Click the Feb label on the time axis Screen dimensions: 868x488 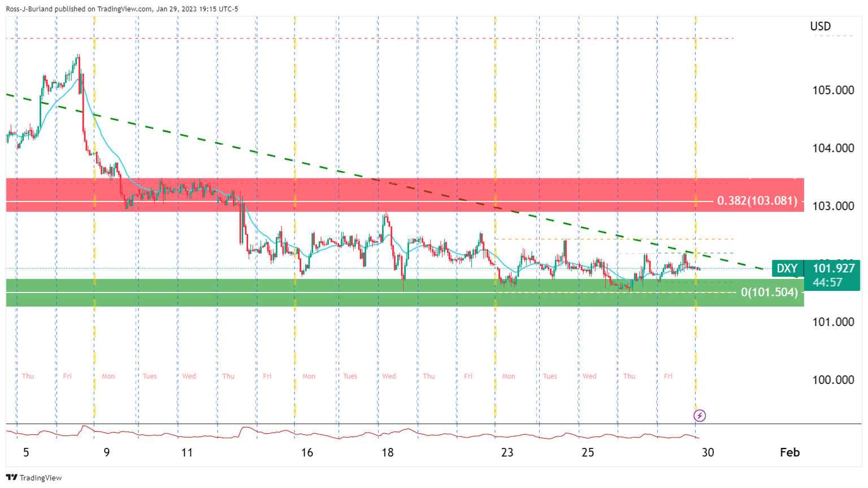[x=789, y=452]
